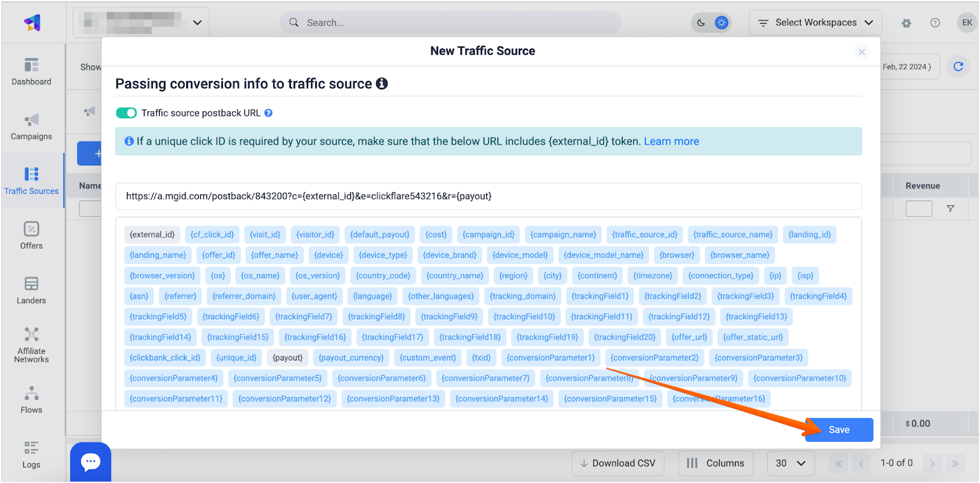
Task: Open the live chat bubble
Action: [x=91, y=462]
